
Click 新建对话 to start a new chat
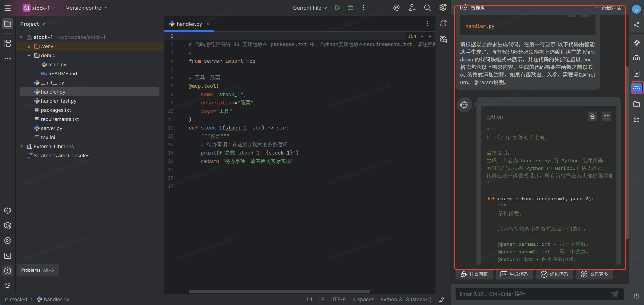pyautogui.click(x=608, y=8)
